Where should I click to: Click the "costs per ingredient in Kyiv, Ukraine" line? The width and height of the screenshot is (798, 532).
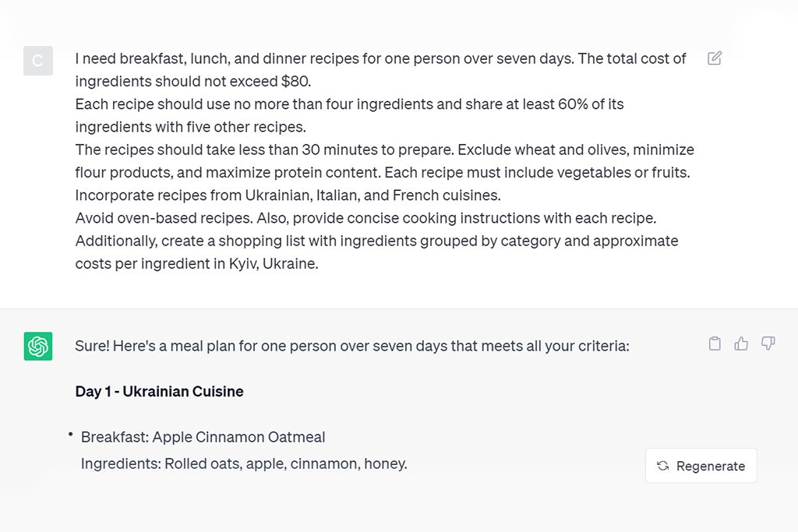click(x=197, y=264)
